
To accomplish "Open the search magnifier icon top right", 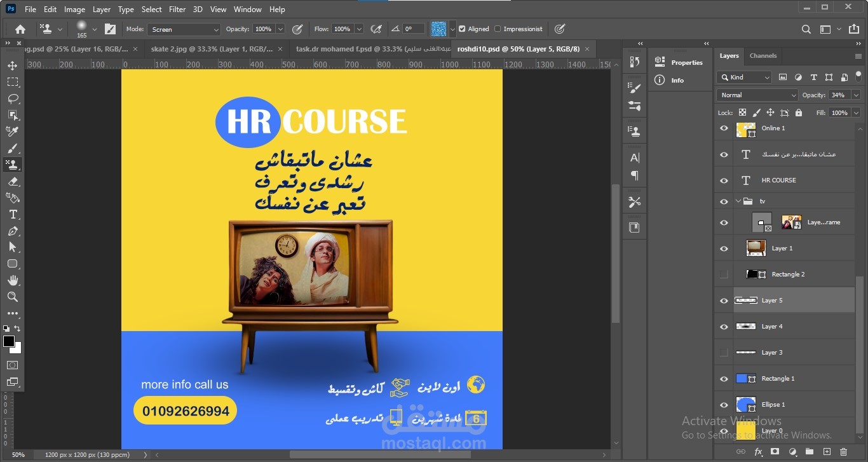I will pos(806,29).
